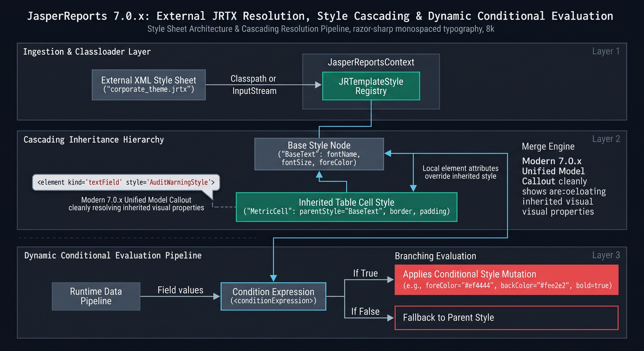Select the Condition Expression node
This screenshot has width=644, height=351.
pos(273,296)
